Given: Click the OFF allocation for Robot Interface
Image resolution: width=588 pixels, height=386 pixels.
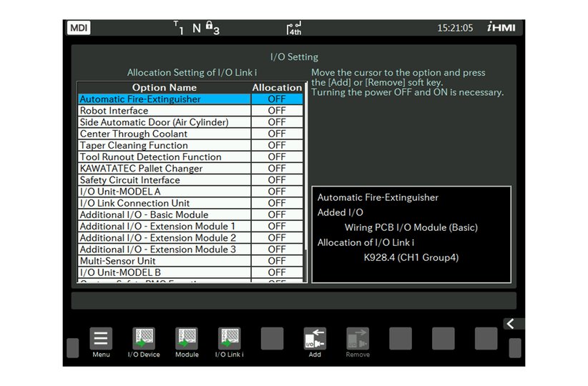Looking at the screenshot, I should point(277,111).
